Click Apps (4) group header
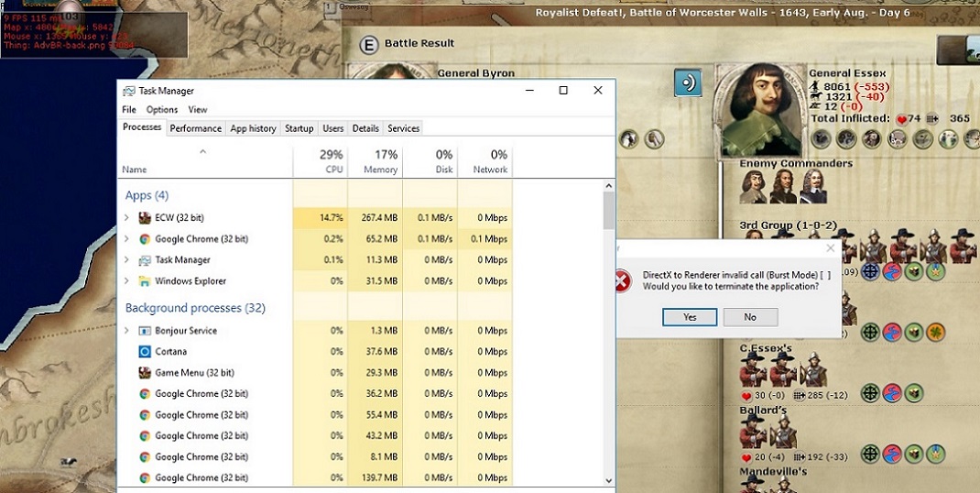 coord(147,196)
